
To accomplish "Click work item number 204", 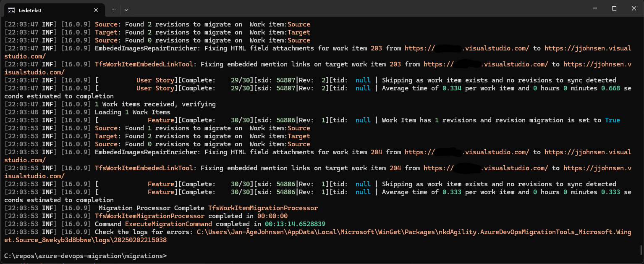I will [376, 152].
